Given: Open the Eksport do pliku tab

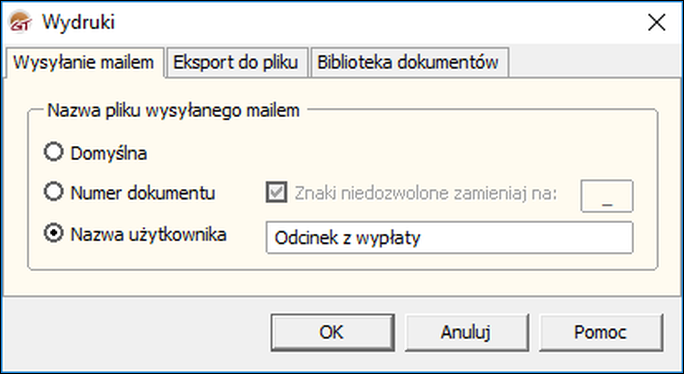Looking at the screenshot, I should coord(236,62).
